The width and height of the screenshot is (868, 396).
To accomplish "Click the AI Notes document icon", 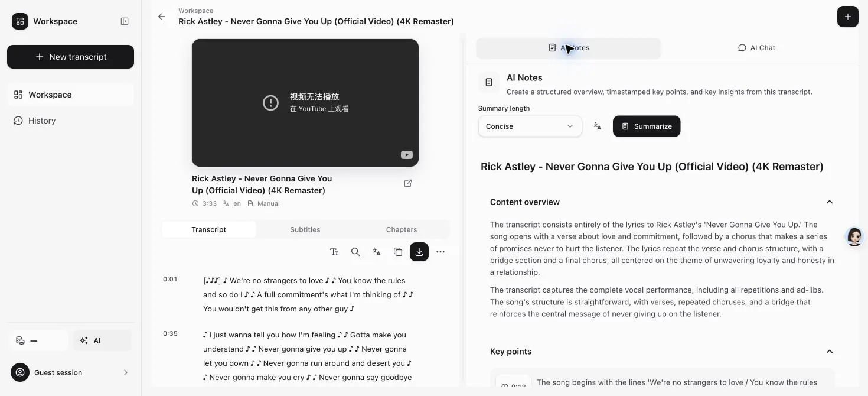I will pos(489,83).
